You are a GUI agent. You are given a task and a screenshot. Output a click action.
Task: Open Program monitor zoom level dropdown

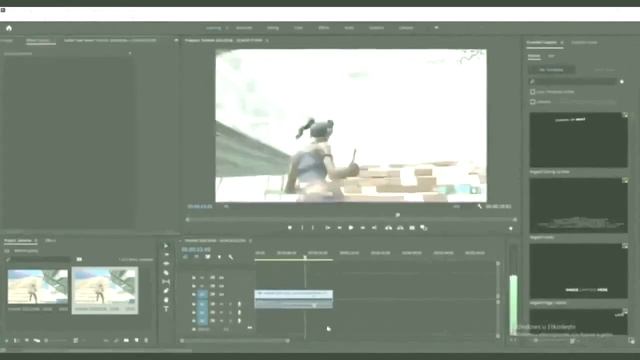(x=226, y=207)
